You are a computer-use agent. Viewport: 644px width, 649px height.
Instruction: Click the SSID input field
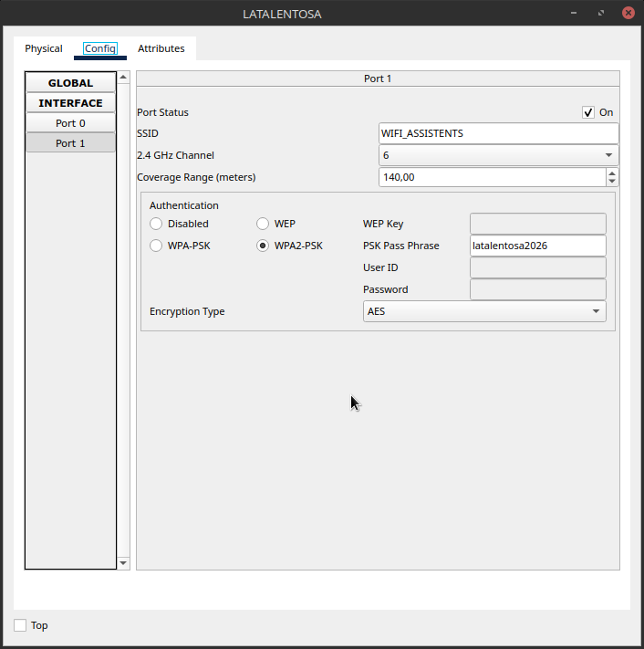coord(498,133)
